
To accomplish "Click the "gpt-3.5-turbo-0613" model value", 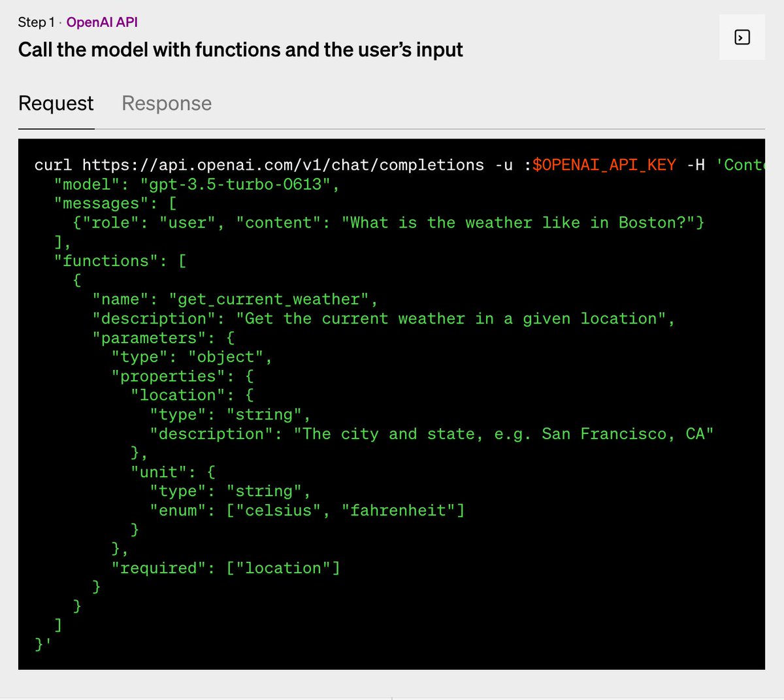I will pos(235,184).
